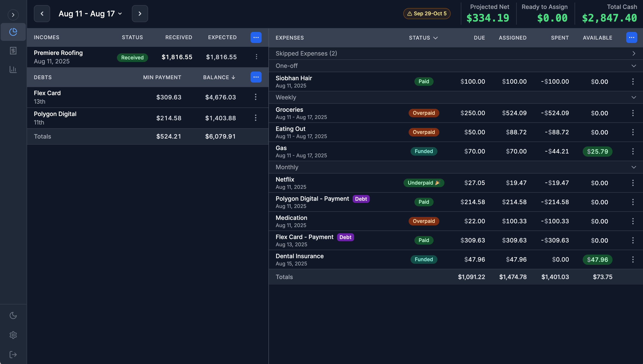
Task: Click the Overpaid badge for Medication
Action: click(424, 221)
